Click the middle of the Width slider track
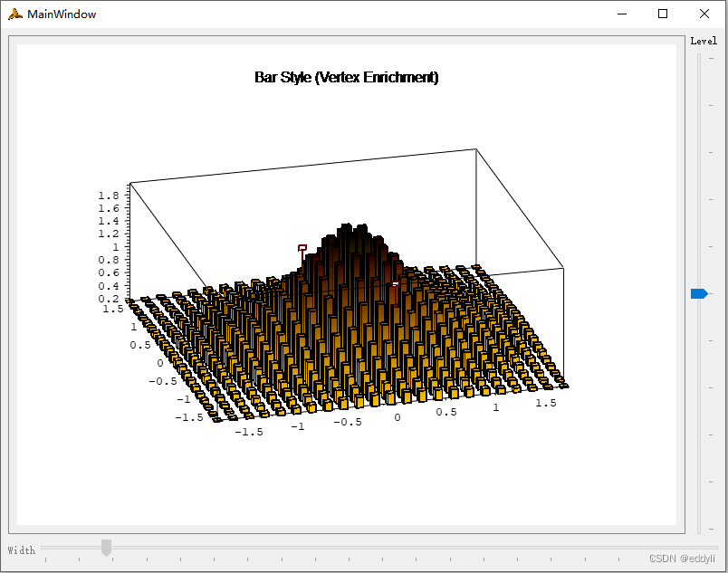 coord(380,549)
